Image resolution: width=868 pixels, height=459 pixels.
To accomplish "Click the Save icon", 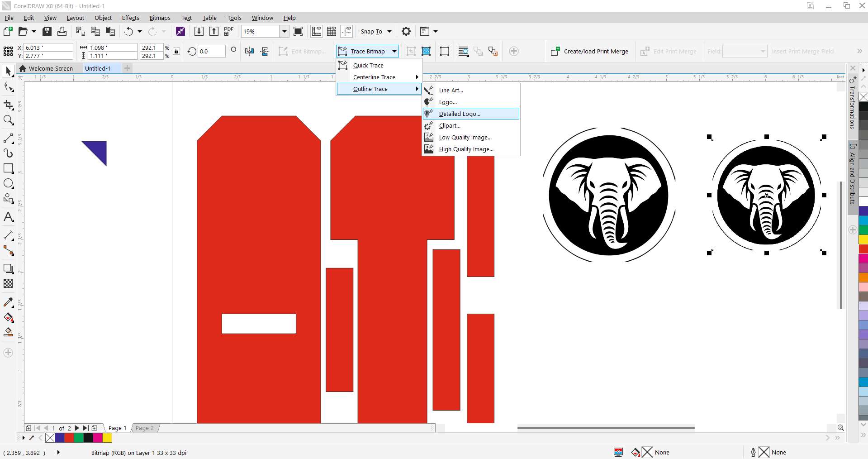I will (47, 31).
